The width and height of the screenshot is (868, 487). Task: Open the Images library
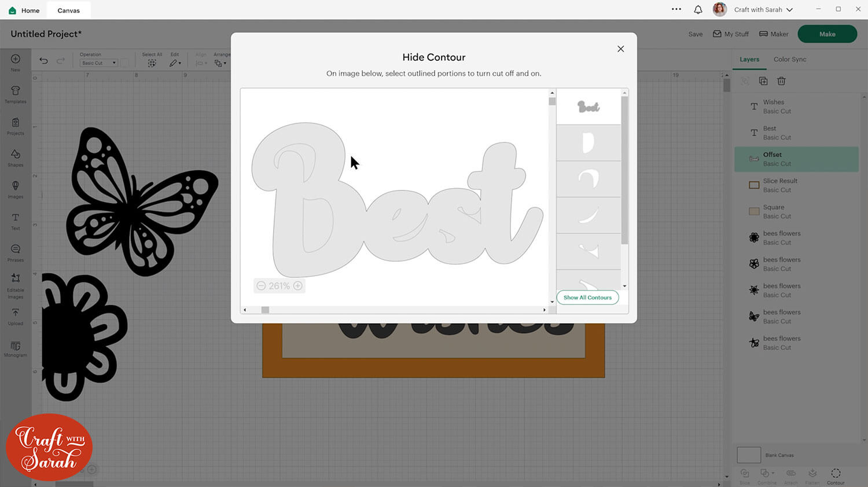pos(16,189)
